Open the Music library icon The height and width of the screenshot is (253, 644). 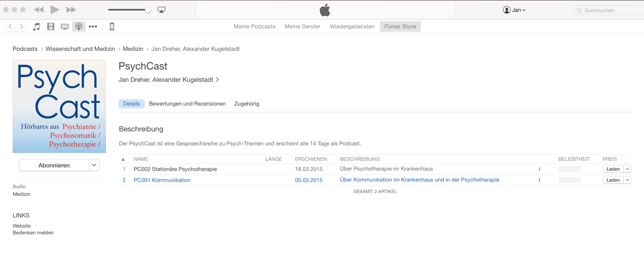[37, 27]
